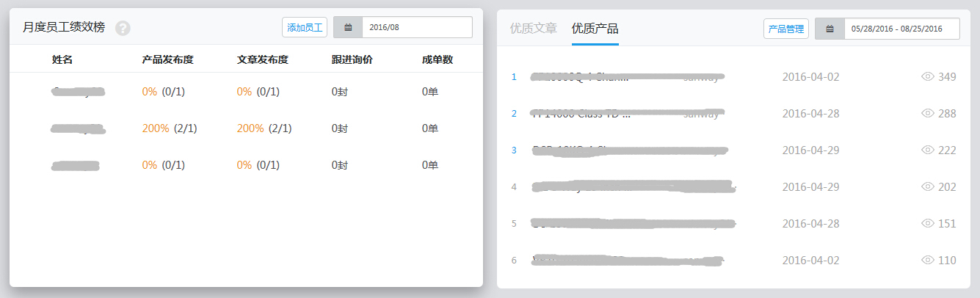The width and height of the screenshot is (980, 298).
Task: Click the 2016/08 month input field
Action: 417,27
